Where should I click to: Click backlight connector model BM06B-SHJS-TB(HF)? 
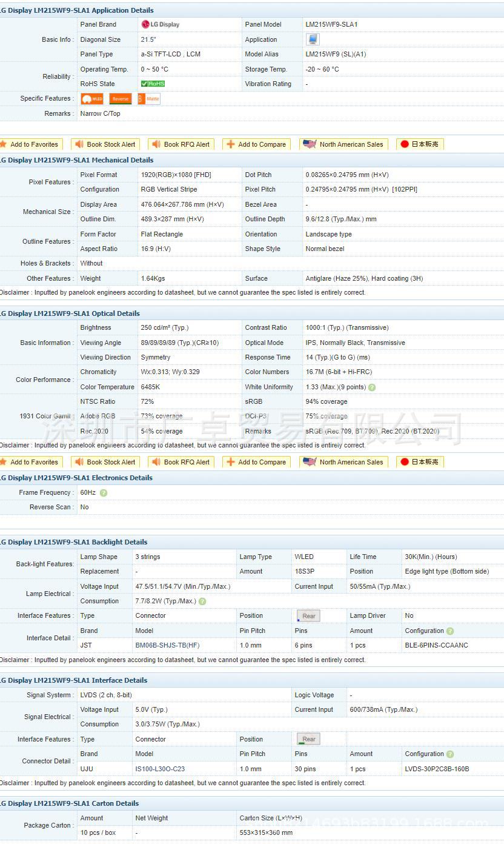(167, 645)
